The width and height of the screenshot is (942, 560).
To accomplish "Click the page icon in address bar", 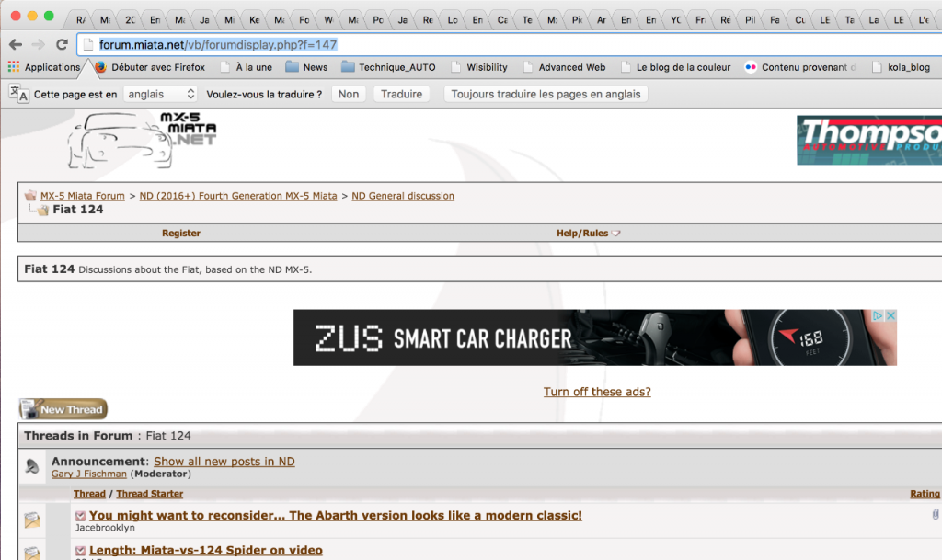I will click(88, 44).
